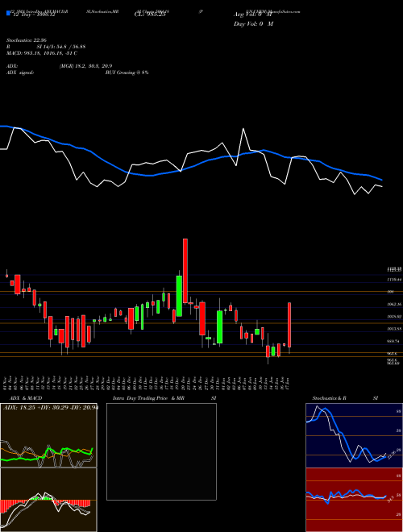Click the ADX & MACD panel title
Viewport: 403px width, 532px height.
26,398
